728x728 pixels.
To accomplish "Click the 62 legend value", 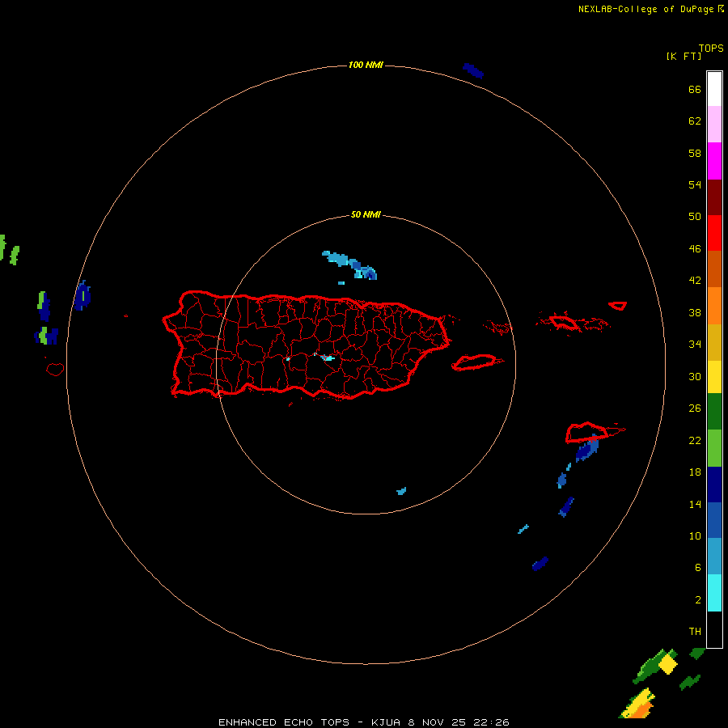I will [695, 121].
